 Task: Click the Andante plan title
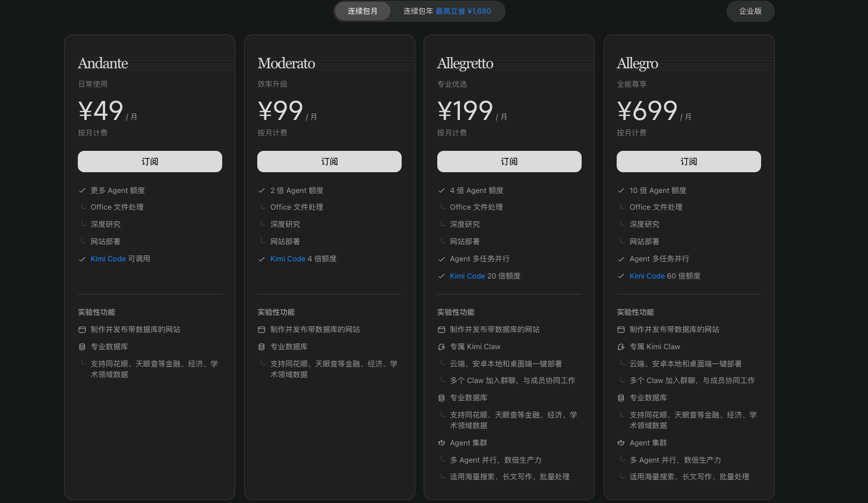pos(103,63)
